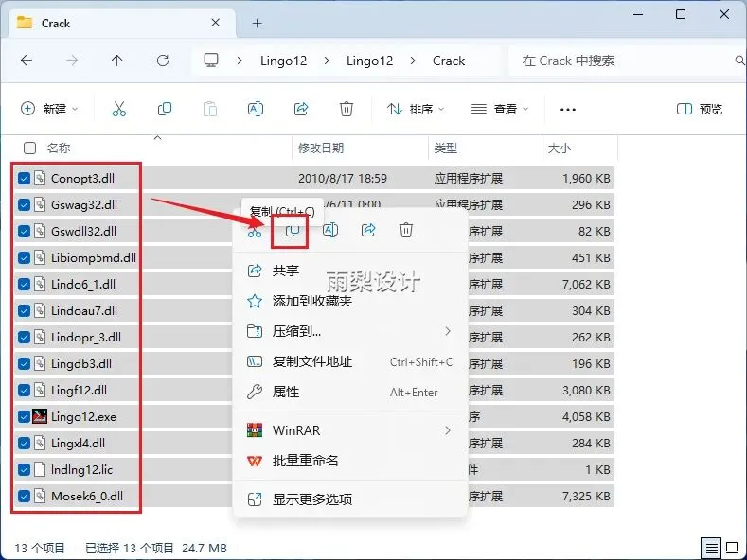The image size is (747, 560).
Task: Uncheck the Lindo6_1.dll checkbox
Action: 25,285
